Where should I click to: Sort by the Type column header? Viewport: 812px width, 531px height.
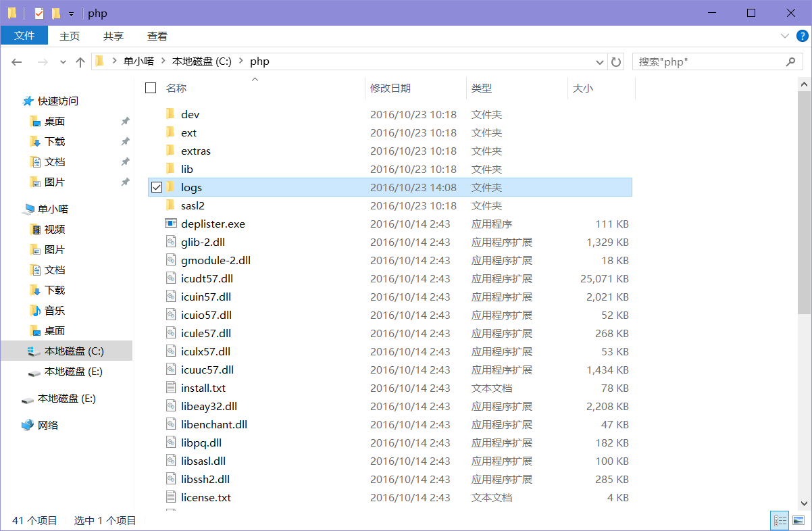[482, 88]
